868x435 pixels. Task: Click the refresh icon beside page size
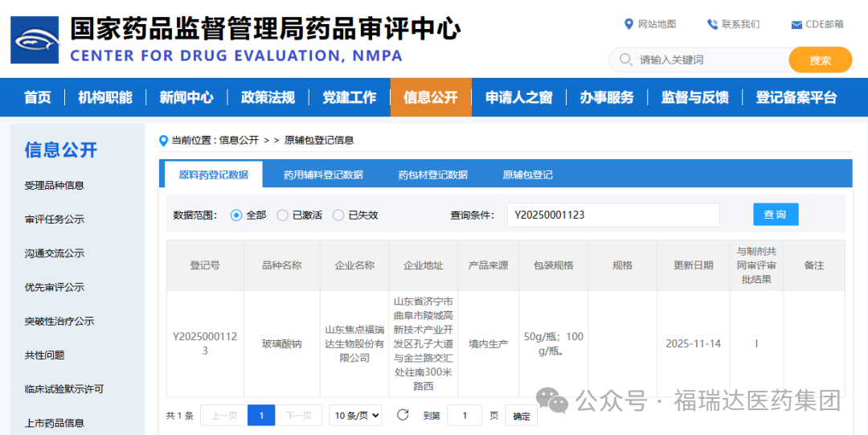(x=403, y=415)
